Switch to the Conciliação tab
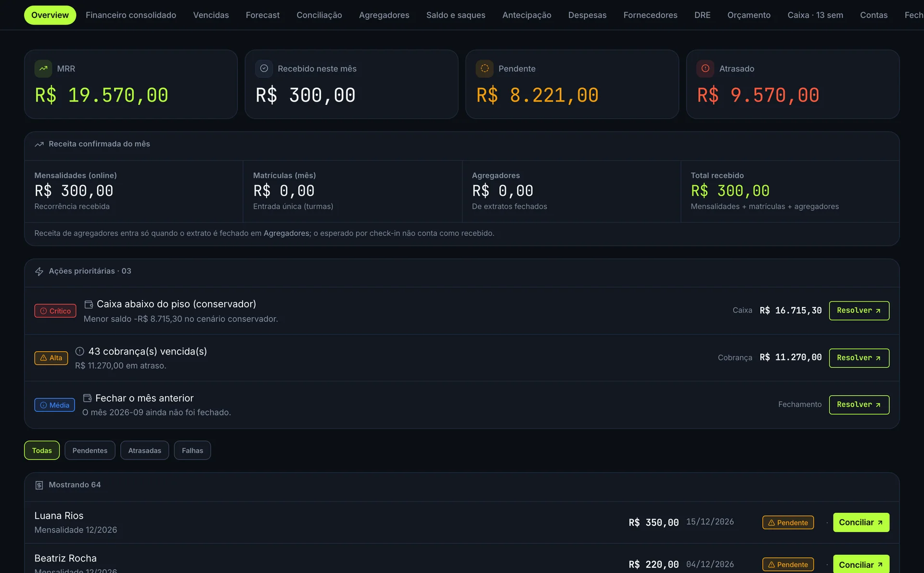 pyautogui.click(x=319, y=15)
